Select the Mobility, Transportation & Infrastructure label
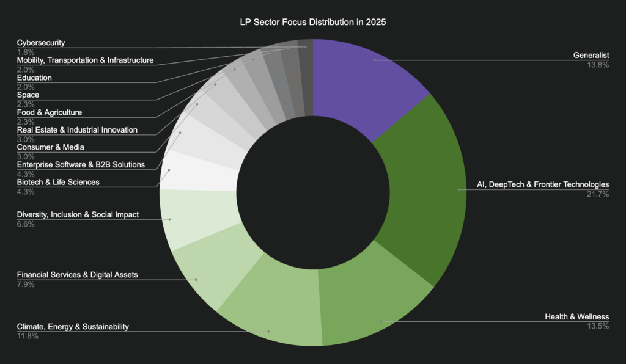The image size is (626, 364). [85, 60]
